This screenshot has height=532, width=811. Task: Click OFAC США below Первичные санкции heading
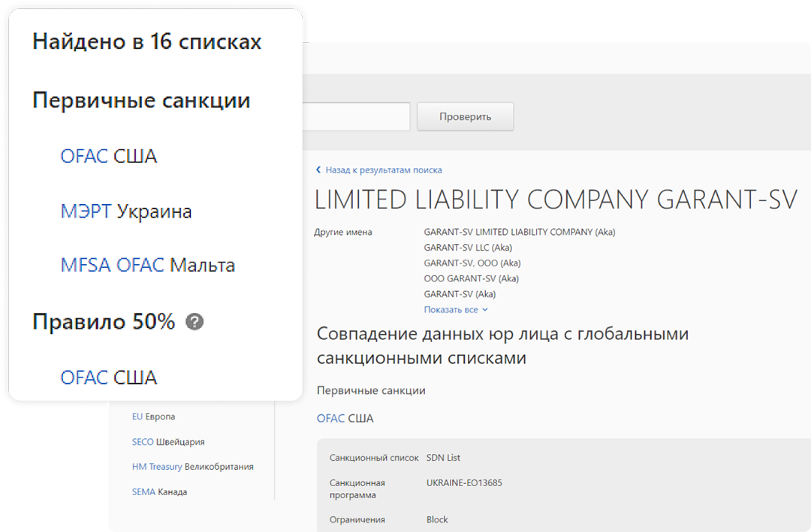pyautogui.click(x=345, y=418)
